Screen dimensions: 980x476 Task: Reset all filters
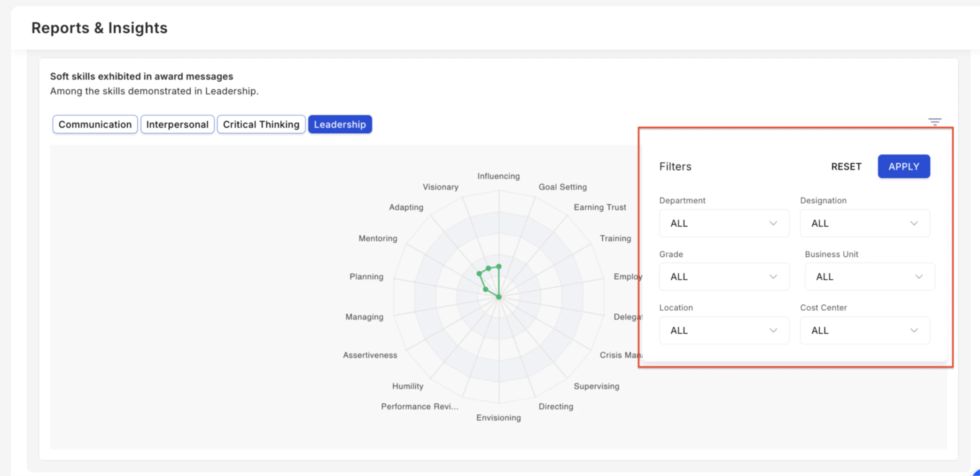(x=846, y=167)
